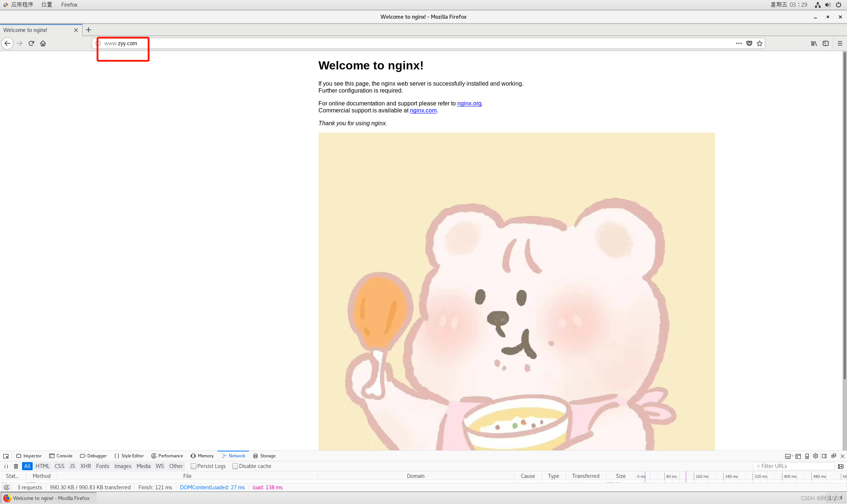Open the Firefox hamburger menu

[x=840, y=43]
